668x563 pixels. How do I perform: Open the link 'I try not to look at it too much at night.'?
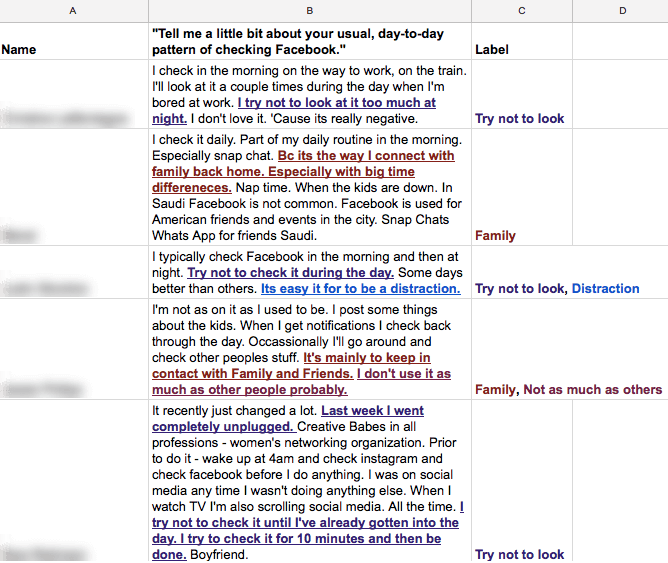click(294, 110)
